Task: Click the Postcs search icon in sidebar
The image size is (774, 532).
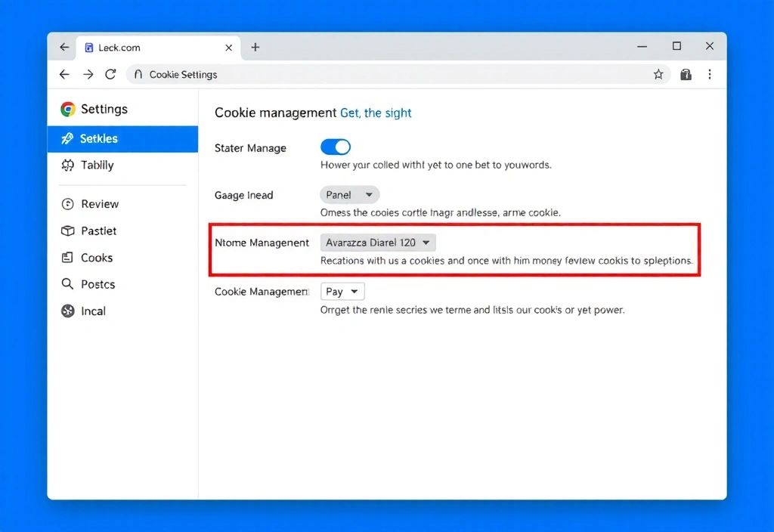Action: click(67, 284)
